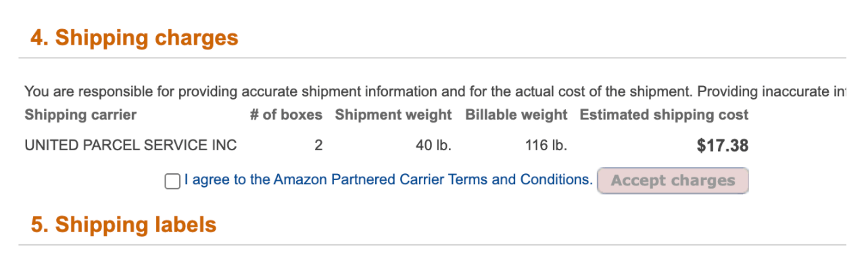Click the 116 lb. billable weight value
Screen dimensions: 868x264
[x=546, y=145]
